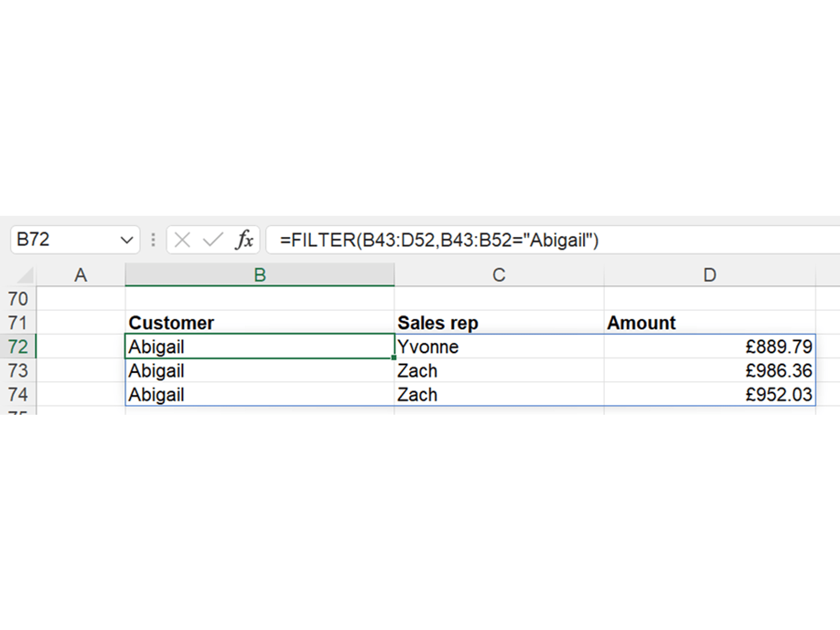Click the £986.36 amount cell
Screen dimensions: 840x630
coord(709,371)
